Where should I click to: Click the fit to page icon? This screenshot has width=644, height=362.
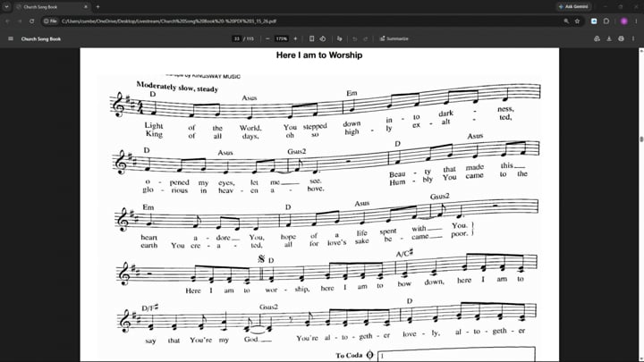311,38
